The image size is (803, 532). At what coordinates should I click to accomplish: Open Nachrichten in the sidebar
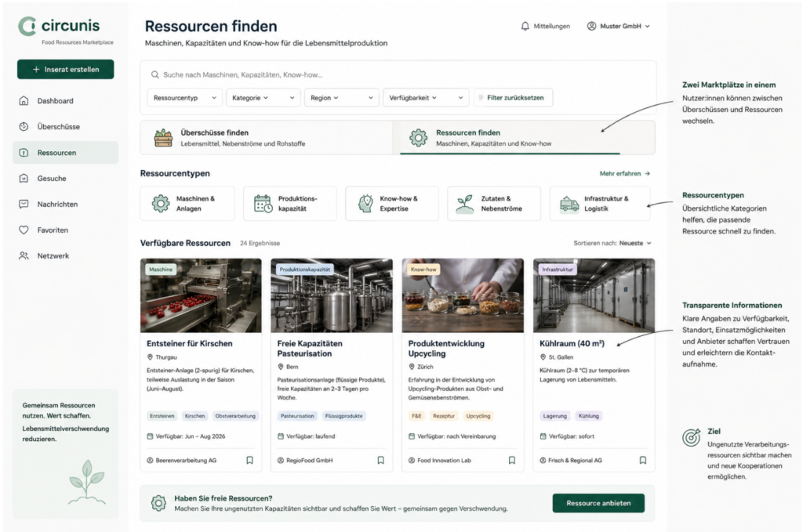(x=66, y=204)
